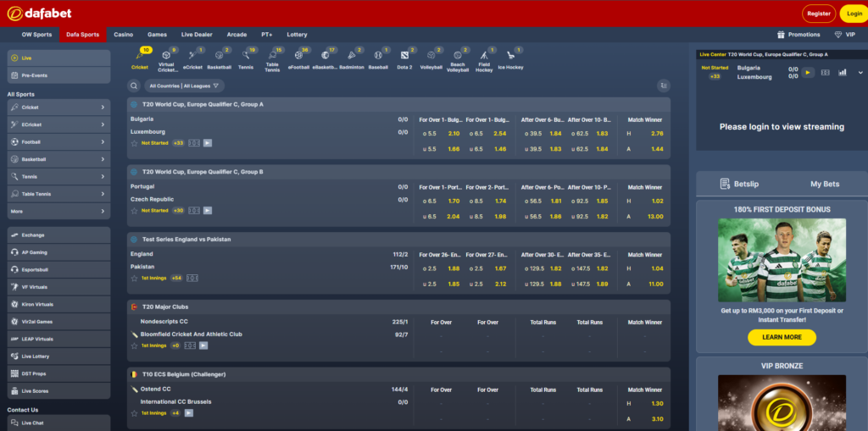Switch to the Casino tab
The height and width of the screenshot is (431, 868).
124,35
